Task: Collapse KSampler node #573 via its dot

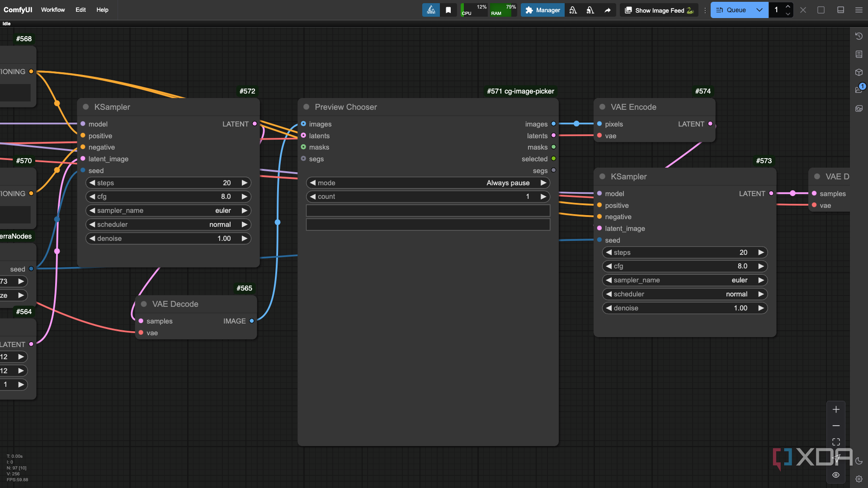Action: 602,177
